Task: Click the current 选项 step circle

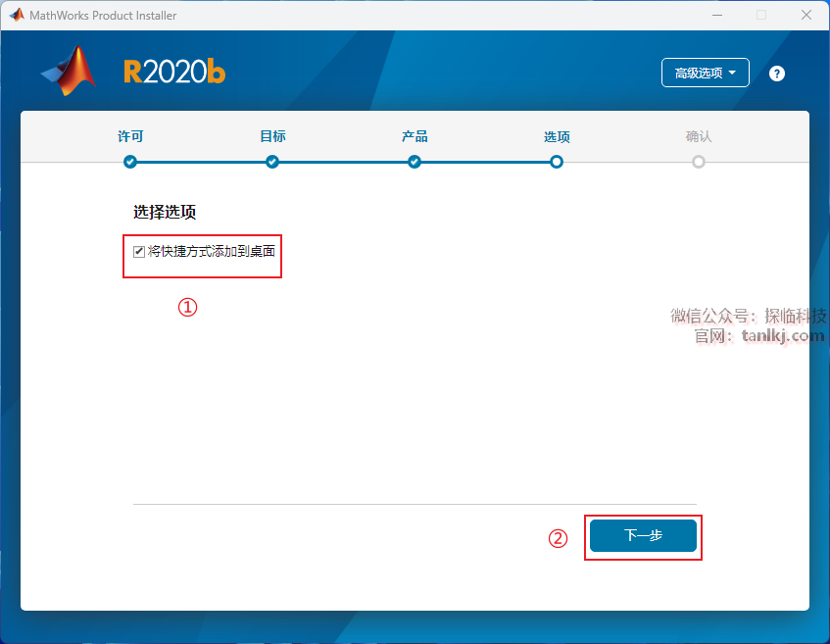Action: point(557,162)
